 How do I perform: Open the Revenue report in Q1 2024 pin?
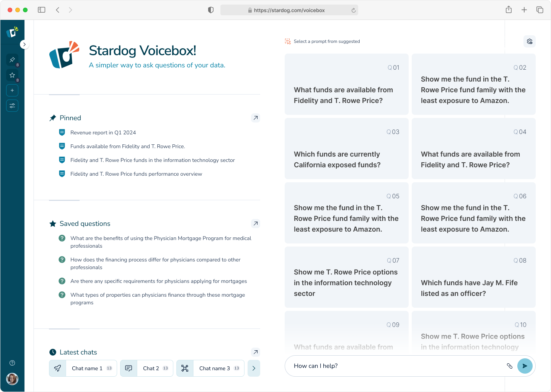pyautogui.click(x=103, y=132)
